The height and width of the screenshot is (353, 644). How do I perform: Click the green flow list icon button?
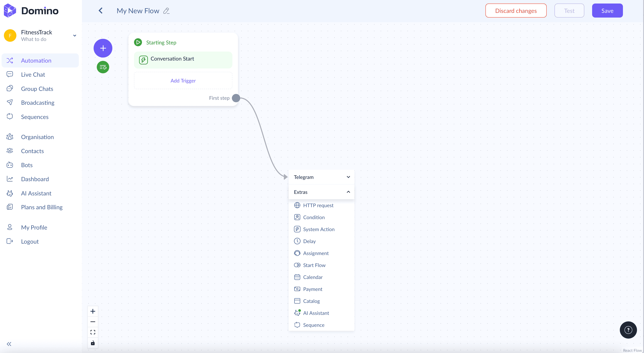click(x=103, y=67)
